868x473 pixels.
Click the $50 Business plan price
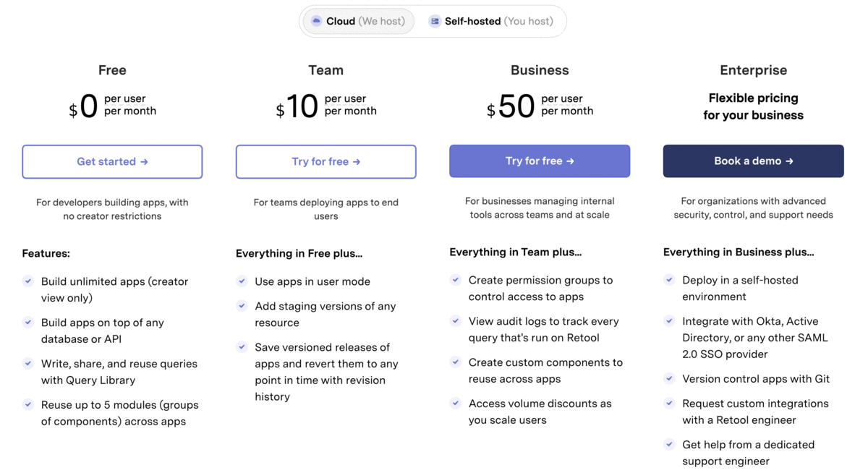click(x=511, y=105)
